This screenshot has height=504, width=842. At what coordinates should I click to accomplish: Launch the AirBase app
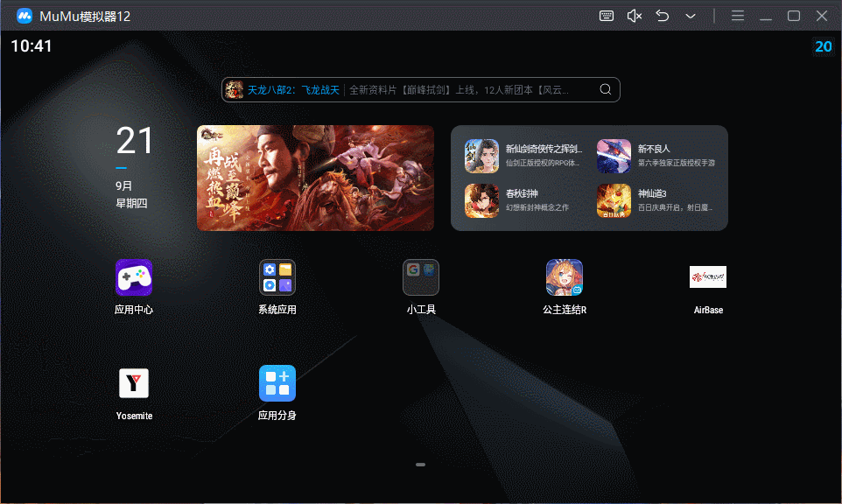[708, 277]
